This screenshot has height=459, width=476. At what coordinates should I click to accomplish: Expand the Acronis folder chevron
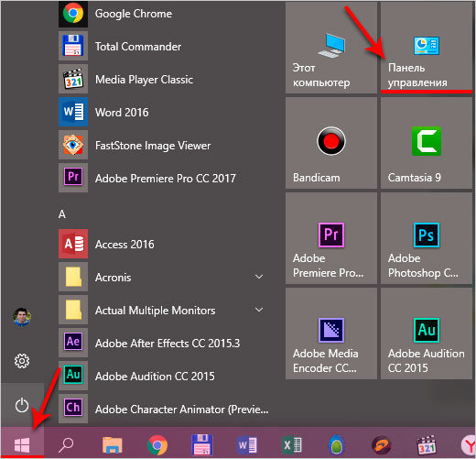pyautogui.click(x=259, y=277)
